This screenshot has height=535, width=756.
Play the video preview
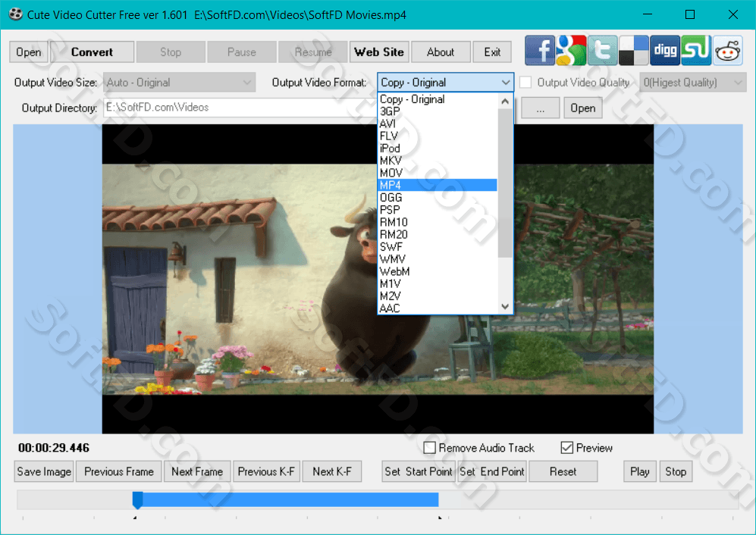point(640,471)
